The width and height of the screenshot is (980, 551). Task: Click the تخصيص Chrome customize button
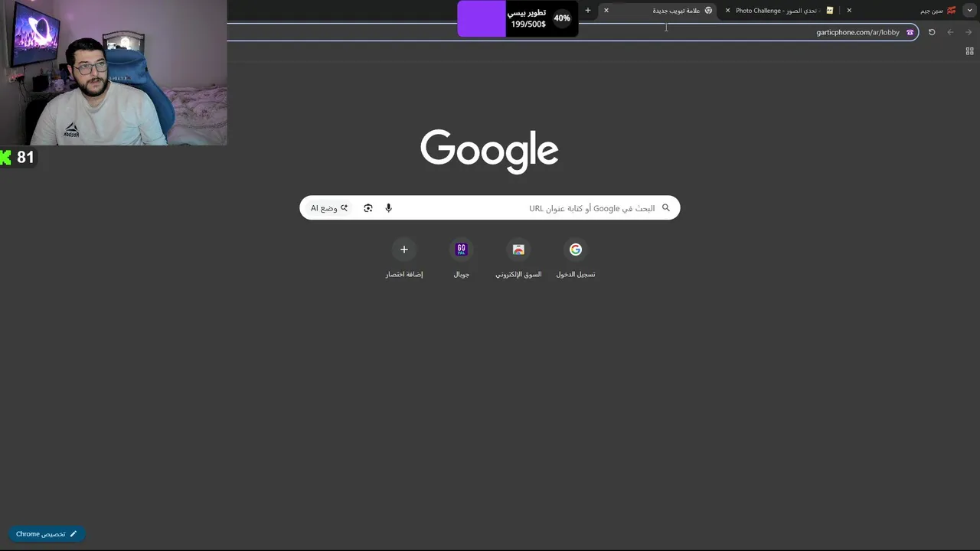coord(47,534)
